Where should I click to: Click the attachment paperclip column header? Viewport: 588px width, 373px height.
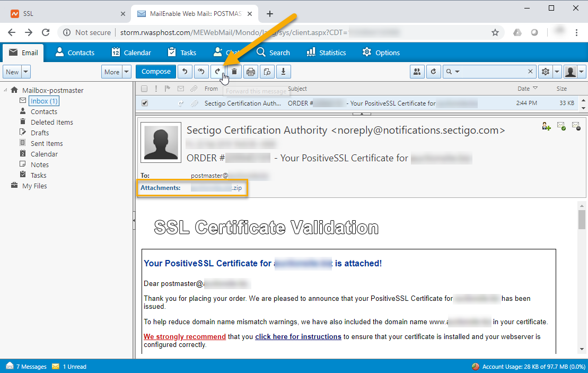click(194, 89)
